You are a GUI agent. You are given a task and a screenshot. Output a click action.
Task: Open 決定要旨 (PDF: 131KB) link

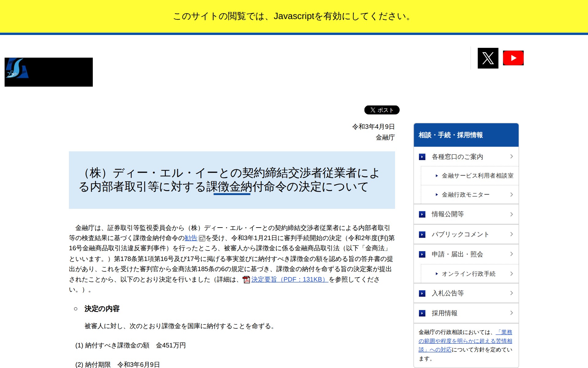coord(289,279)
